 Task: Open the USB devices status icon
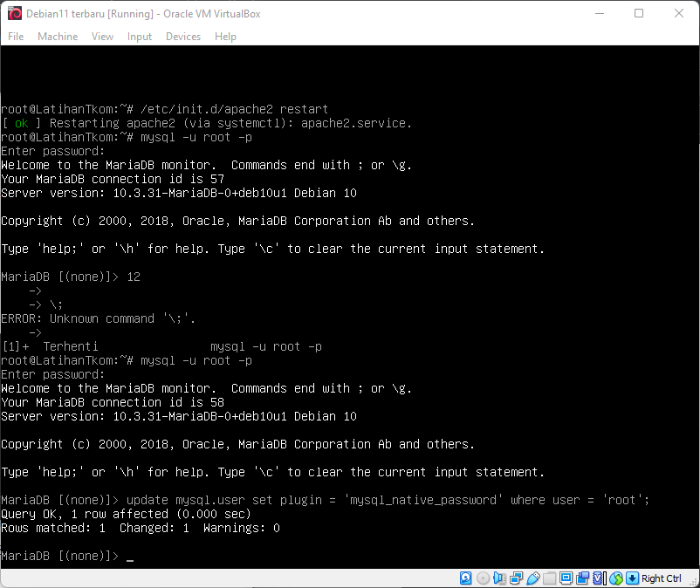(532, 578)
